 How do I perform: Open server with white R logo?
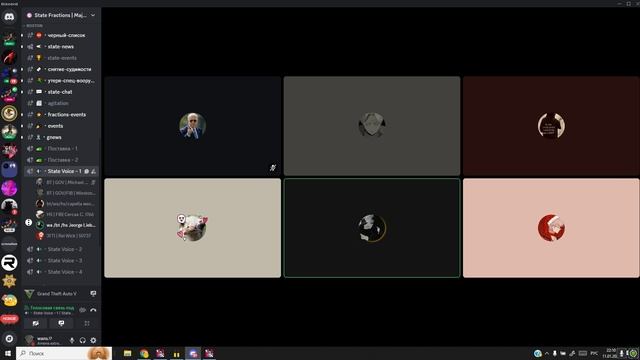click(x=9, y=263)
